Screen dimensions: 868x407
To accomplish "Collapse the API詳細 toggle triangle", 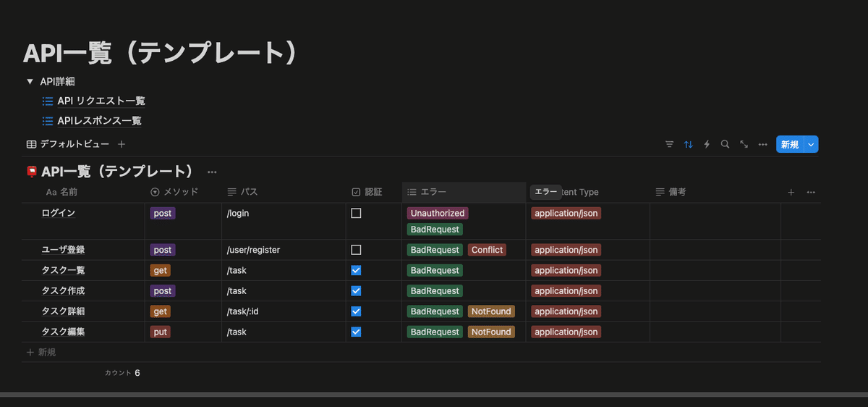I will (30, 81).
